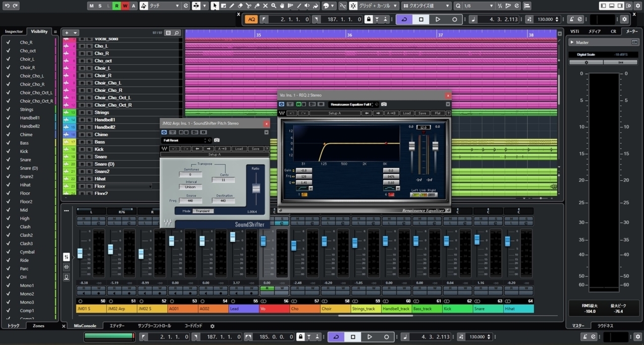644x345 pixels.
Task: Select the Eraser tool in toolbar
Action: (x=240, y=6)
